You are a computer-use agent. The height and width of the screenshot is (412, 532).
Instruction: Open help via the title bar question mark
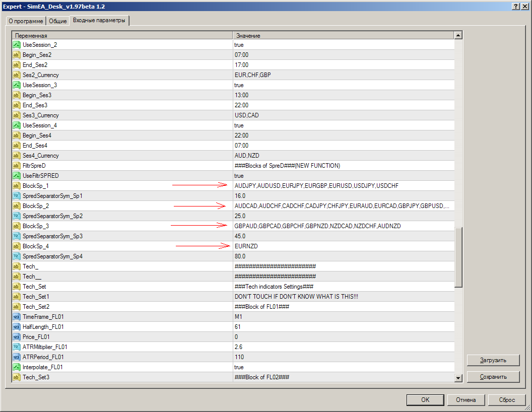515,7
